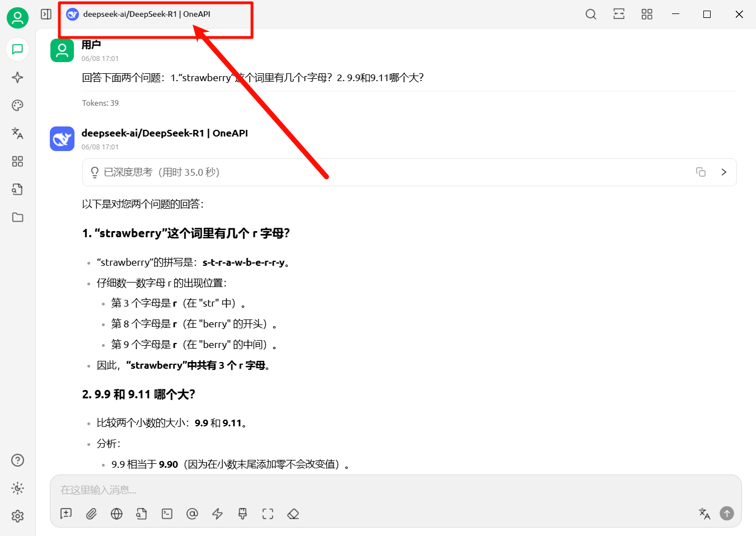Expand the input box fullscreen icon
The height and width of the screenshot is (536, 756).
(268, 514)
